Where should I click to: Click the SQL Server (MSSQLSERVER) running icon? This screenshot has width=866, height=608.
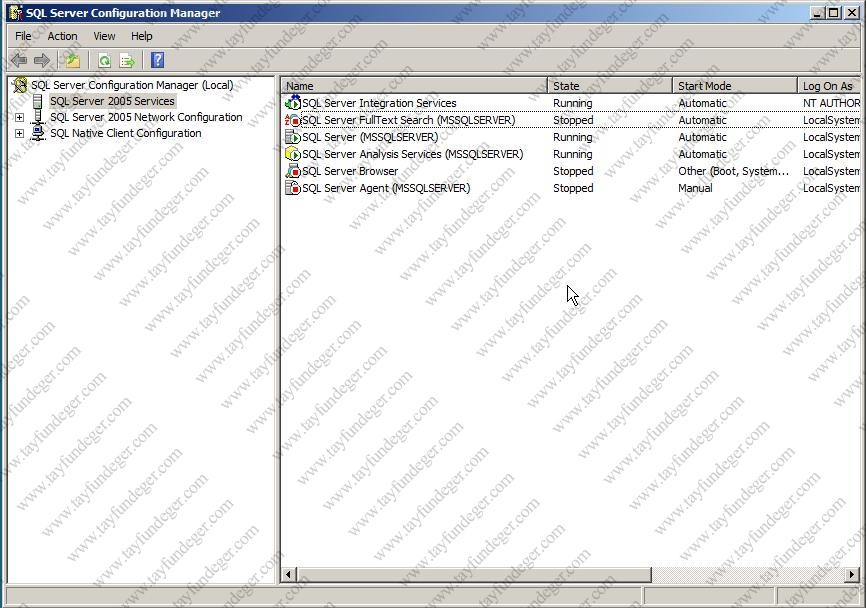coord(293,137)
